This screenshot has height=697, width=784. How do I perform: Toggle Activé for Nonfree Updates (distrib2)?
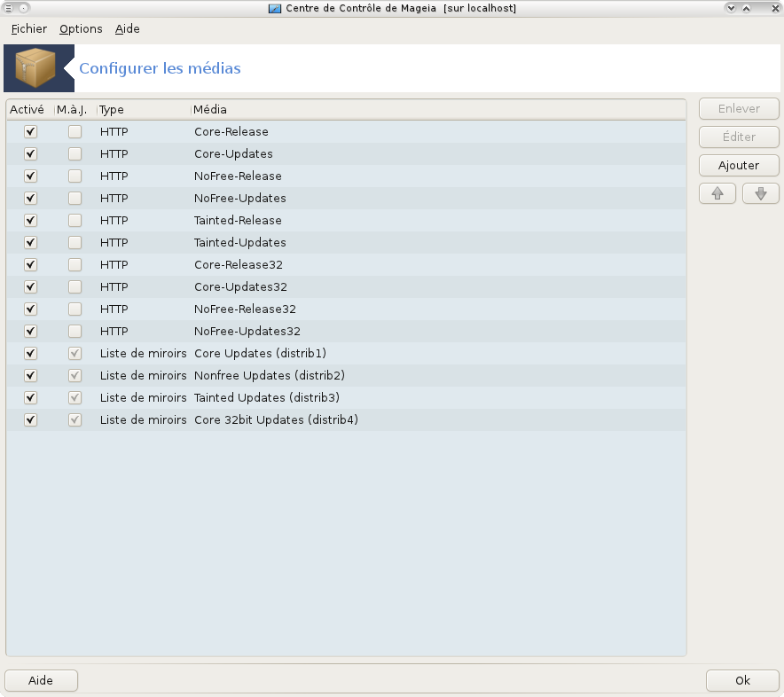coord(30,375)
